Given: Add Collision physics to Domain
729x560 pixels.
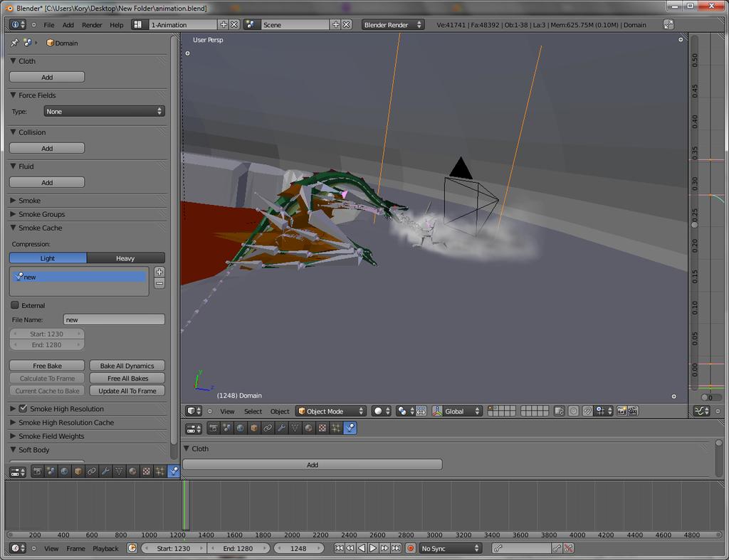Looking at the screenshot, I should (x=47, y=148).
